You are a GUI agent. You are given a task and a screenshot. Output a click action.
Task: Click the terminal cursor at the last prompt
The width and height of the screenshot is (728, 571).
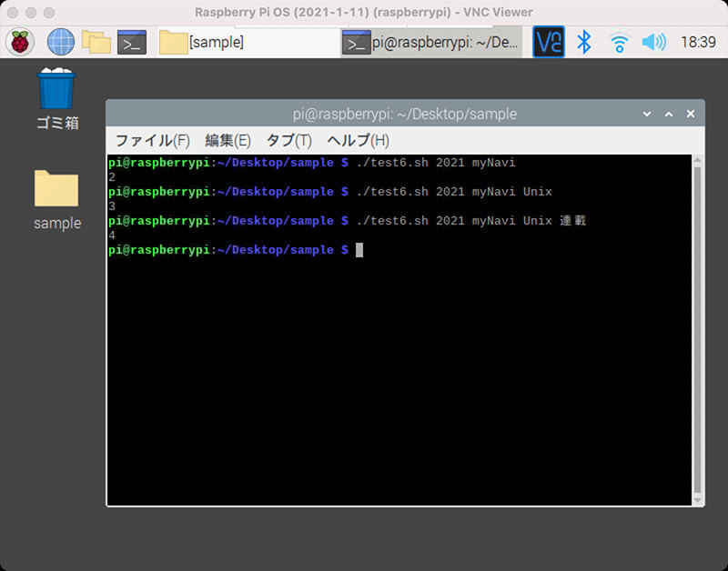point(359,250)
